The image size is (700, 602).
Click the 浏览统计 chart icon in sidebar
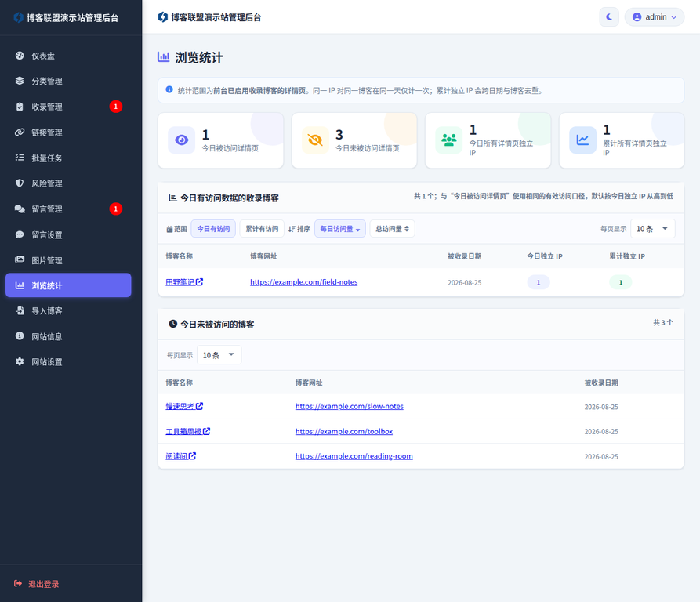click(x=20, y=285)
